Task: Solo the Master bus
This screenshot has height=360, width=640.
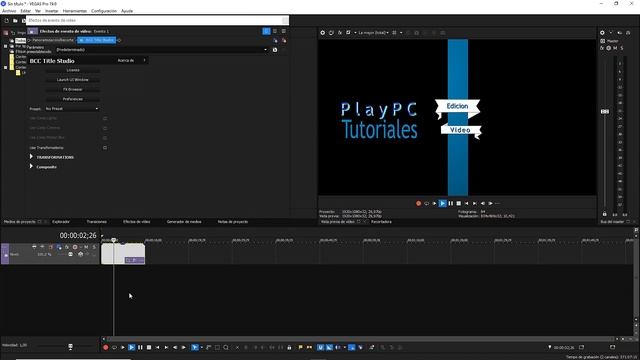Action: click(622, 48)
